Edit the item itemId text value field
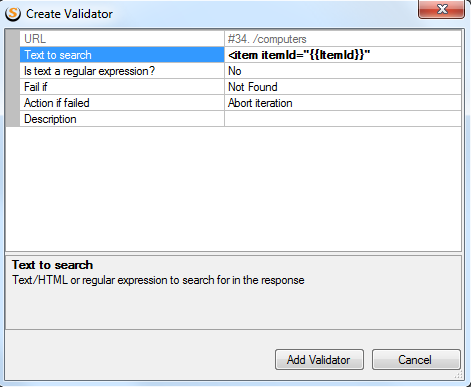471x387 pixels. 343,55
